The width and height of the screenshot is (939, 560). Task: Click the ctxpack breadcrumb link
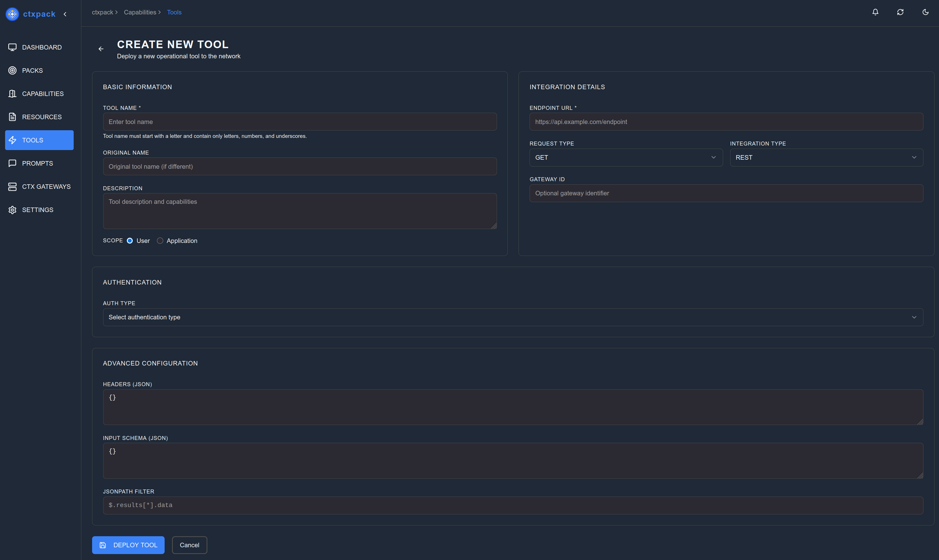[102, 12]
